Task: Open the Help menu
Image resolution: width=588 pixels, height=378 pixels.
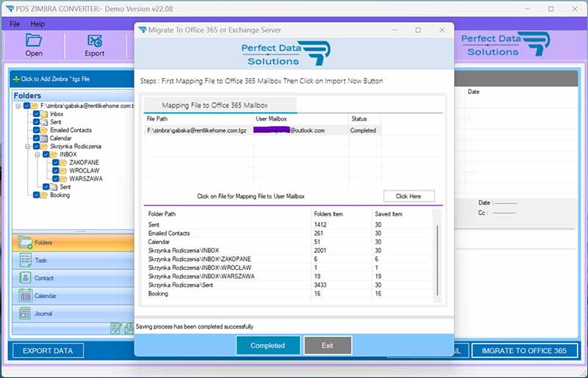Action: (37, 24)
